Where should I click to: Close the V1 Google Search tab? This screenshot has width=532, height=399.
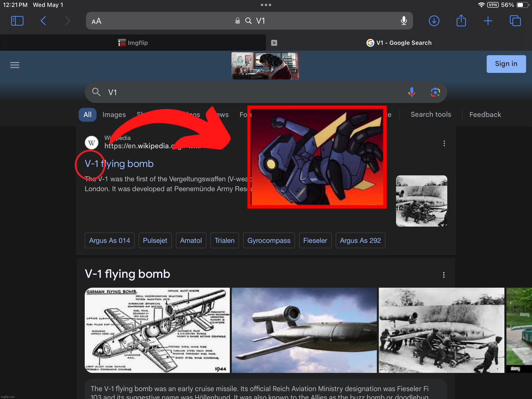(x=274, y=43)
